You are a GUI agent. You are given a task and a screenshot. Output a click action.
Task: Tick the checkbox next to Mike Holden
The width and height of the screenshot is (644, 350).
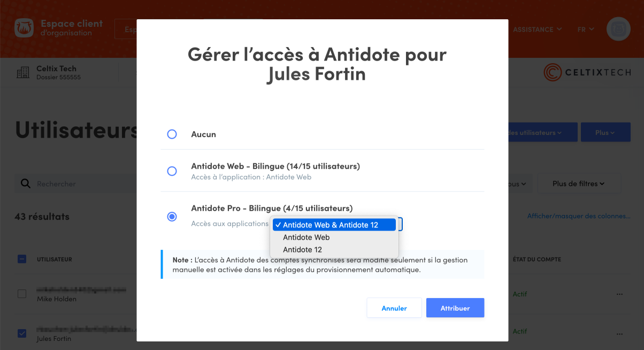(22, 294)
